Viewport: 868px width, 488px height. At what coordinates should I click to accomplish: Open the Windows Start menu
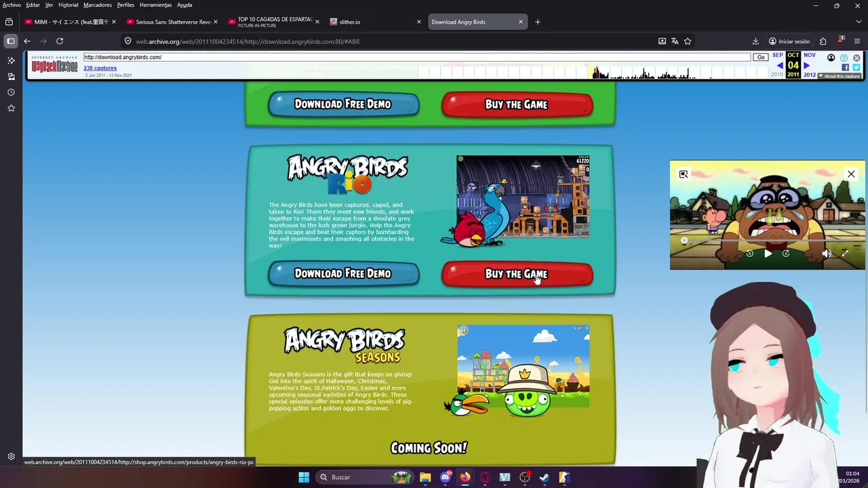[x=304, y=477]
